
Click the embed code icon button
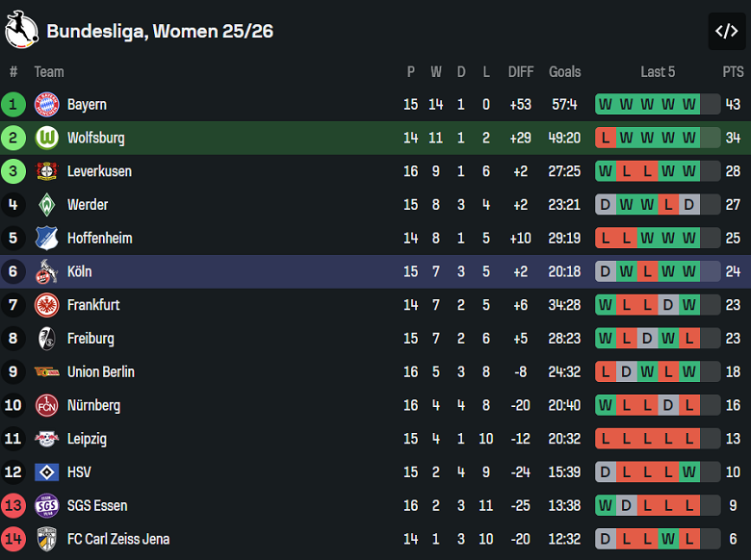[x=726, y=31]
